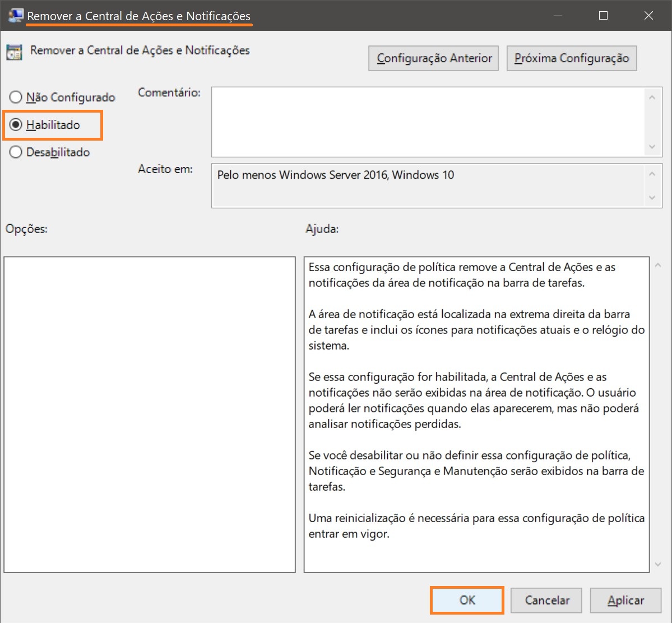Click the Ajuda panel scrollbar down arrow
This screenshot has height=623, width=672.
tap(659, 565)
